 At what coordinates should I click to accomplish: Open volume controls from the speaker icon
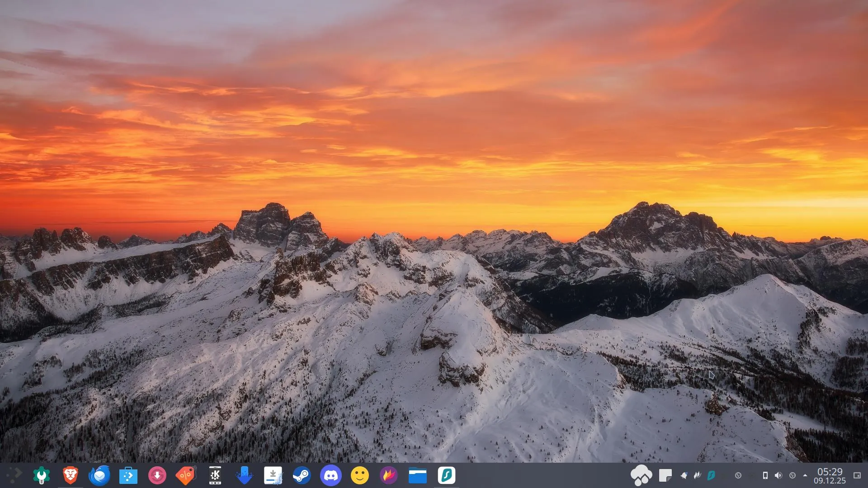pos(778,475)
